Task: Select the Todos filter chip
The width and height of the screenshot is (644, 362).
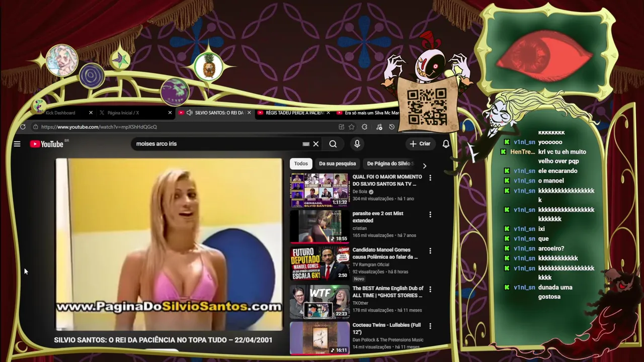Action: click(301, 163)
